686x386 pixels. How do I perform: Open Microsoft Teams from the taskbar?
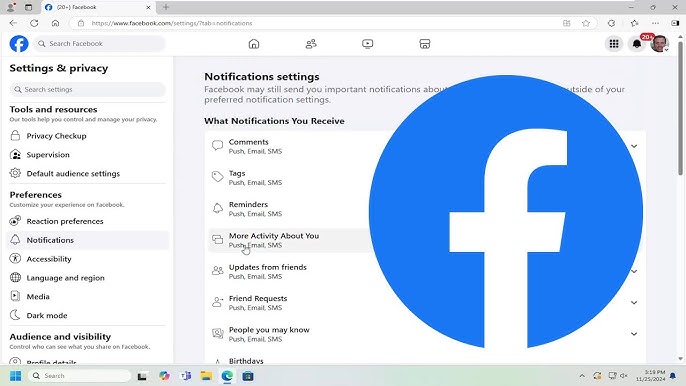tap(186, 376)
